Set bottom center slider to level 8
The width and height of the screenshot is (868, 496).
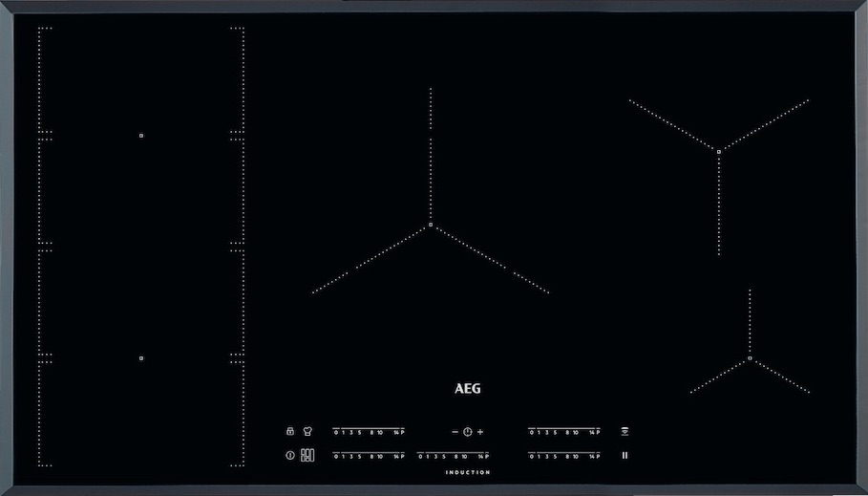pos(455,457)
